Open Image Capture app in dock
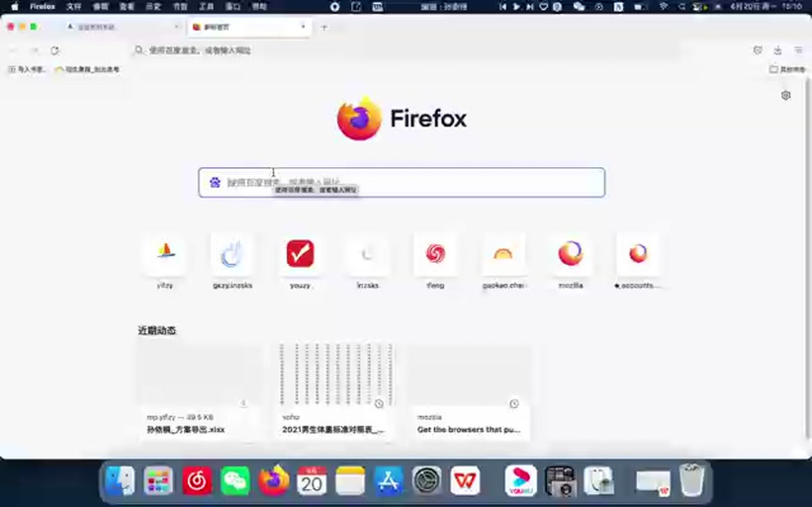Image resolution: width=812 pixels, height=507 pixels. click(560, 481)
